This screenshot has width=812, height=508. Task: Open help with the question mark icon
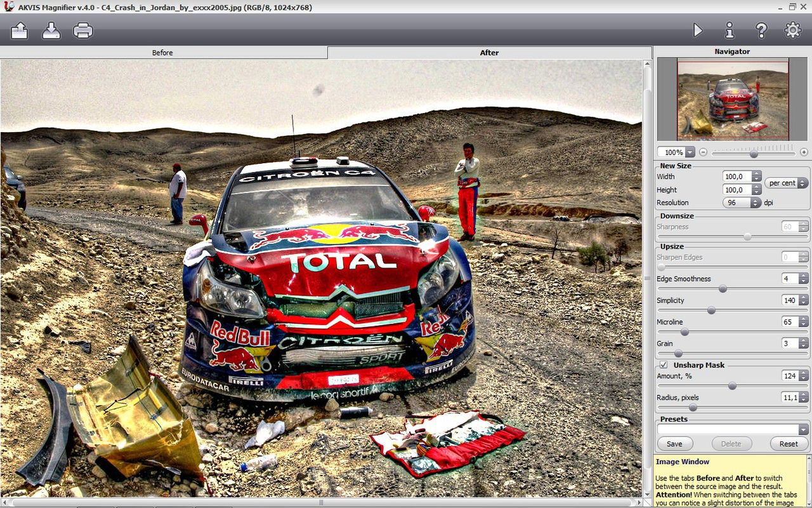[x=761, y=30]
